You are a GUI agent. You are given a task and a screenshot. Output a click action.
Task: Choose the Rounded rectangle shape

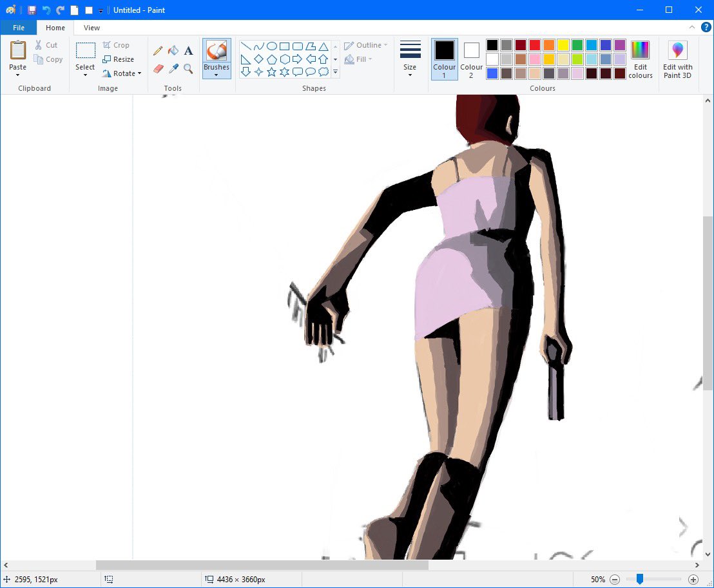click(x=298, y=46)
